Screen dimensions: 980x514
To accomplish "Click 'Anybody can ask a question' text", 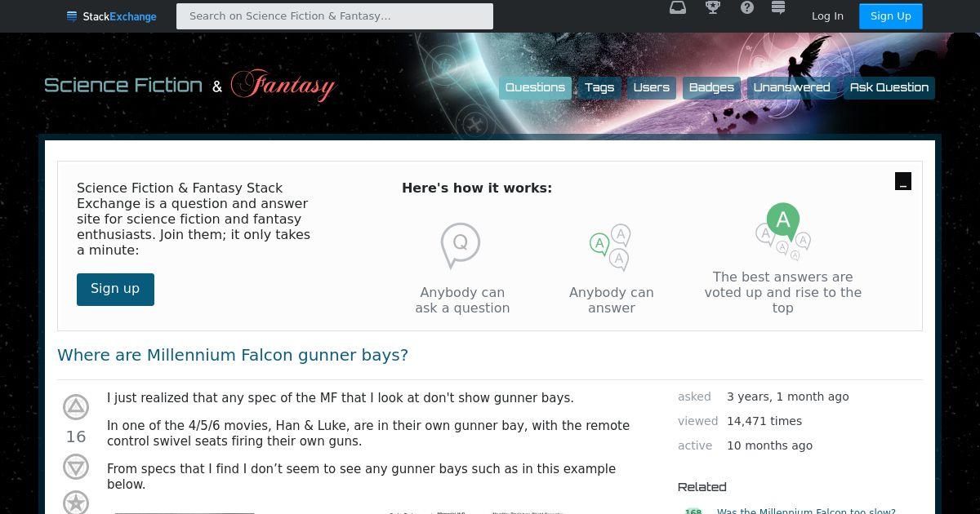I will [x=462, y=300].
